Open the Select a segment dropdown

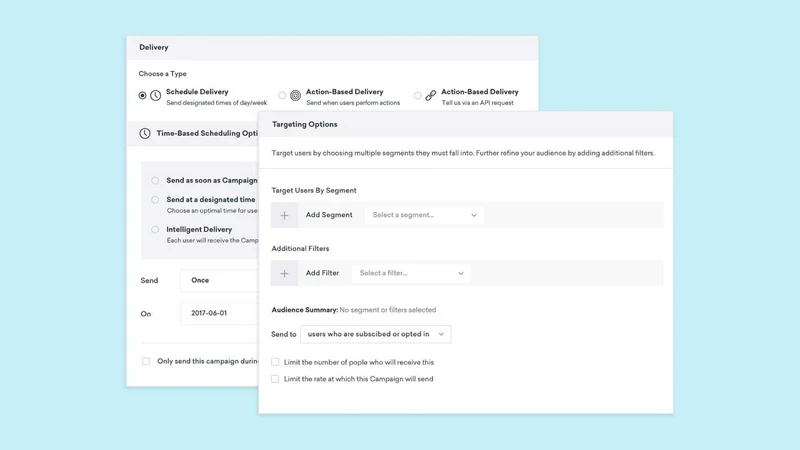pyautogui.click(x=424, y=215)
